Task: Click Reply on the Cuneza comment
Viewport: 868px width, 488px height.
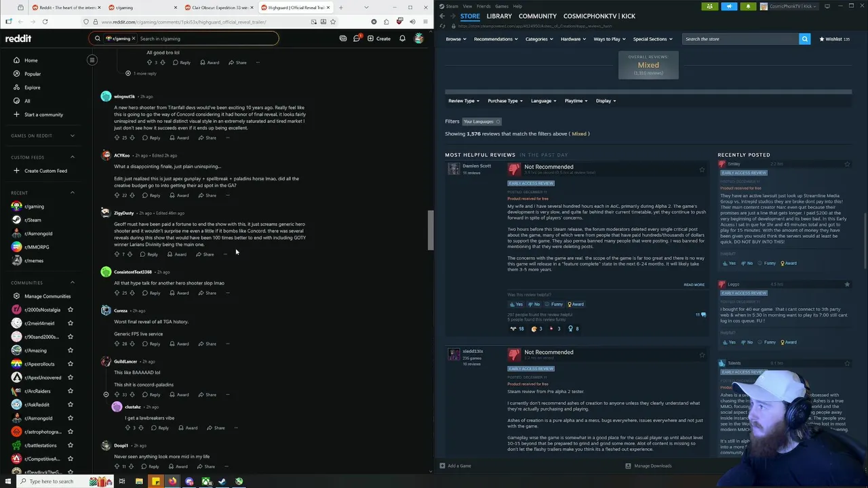Action: 151,344
